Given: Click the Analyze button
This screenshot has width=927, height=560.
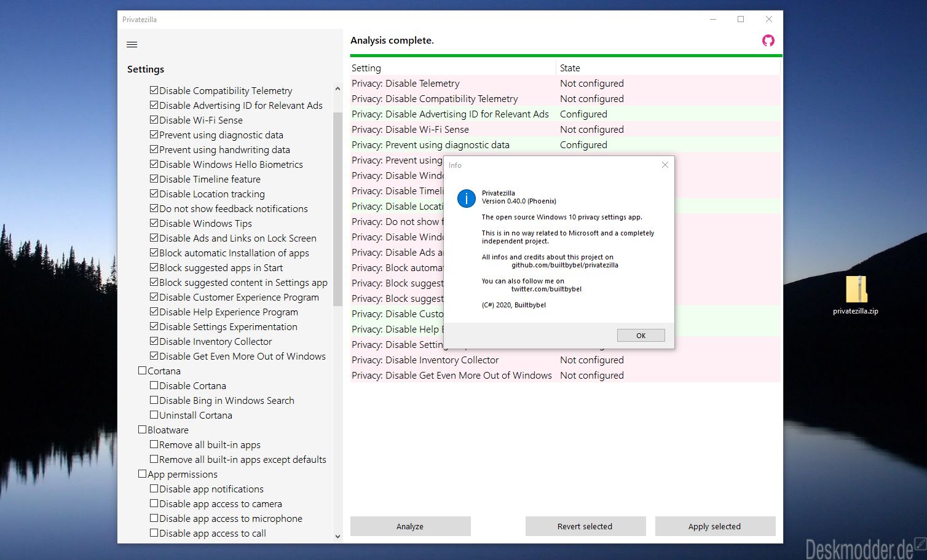Looking at the screenshot, I should [410, 526].
